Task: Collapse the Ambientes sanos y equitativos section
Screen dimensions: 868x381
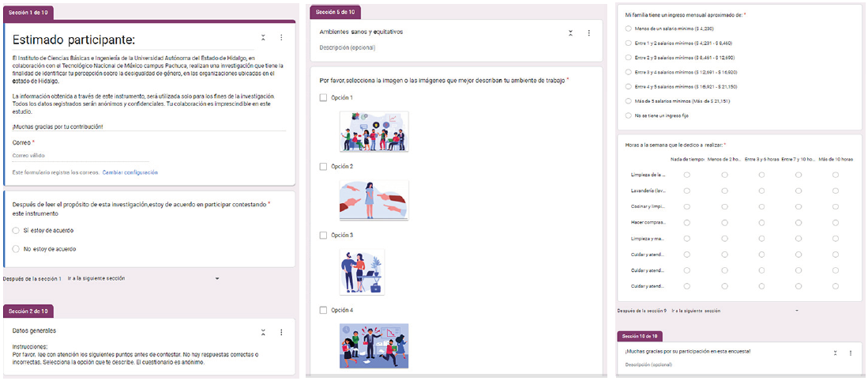Action: pyautogui.click(x=570, y=33)
